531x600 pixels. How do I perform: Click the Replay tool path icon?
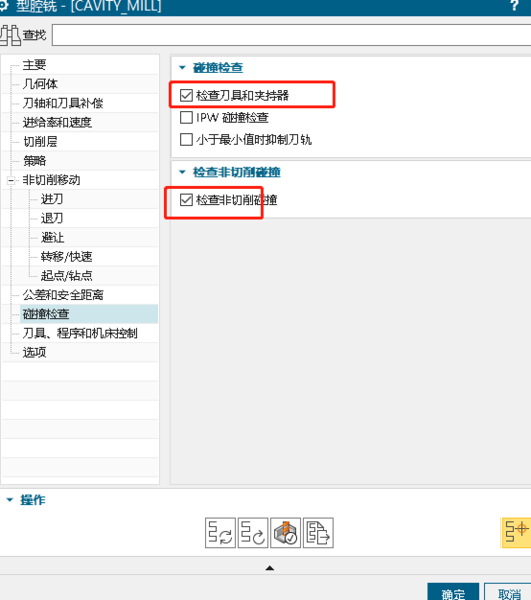tap(253, 533)
